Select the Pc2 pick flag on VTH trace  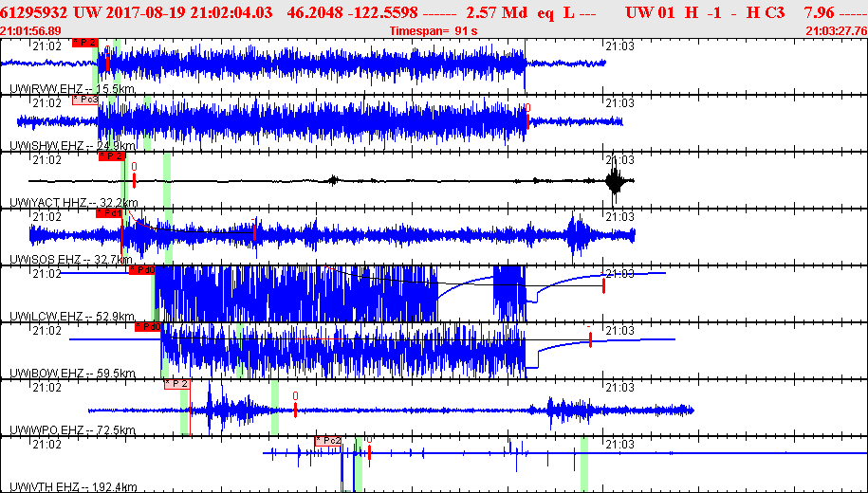pos(328,441)
